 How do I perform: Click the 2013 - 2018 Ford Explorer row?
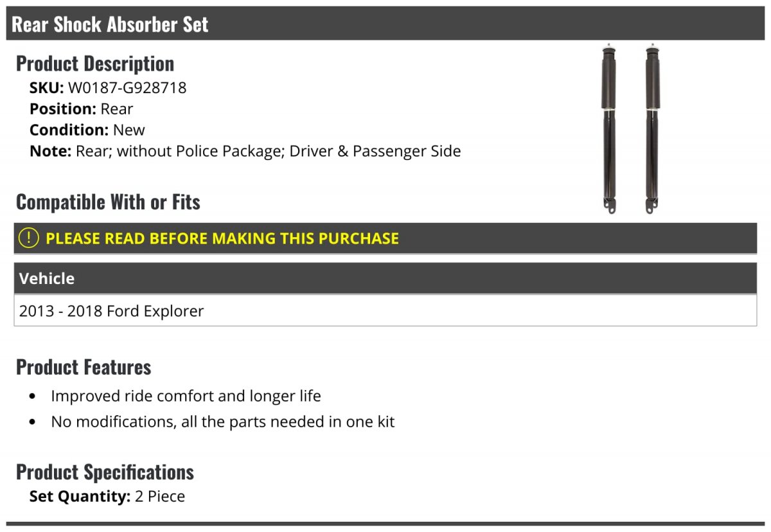pyautogui.click(x=385, y=311)
